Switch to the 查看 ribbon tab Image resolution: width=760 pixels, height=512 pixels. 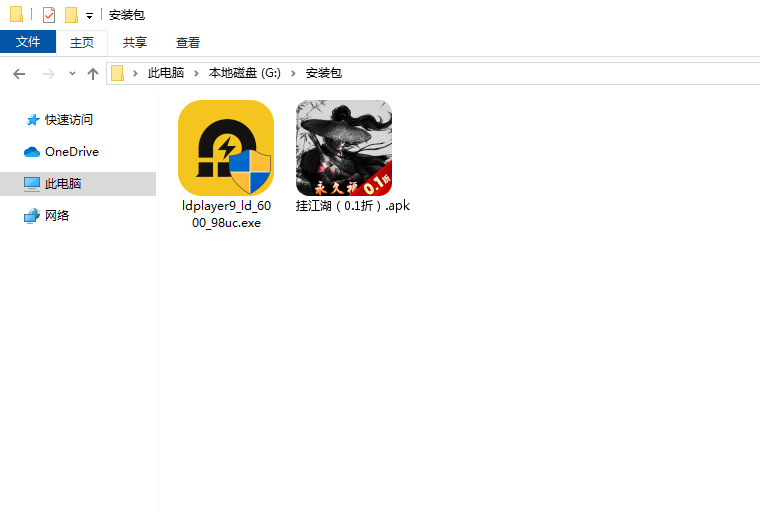click(x=188, y=42)
